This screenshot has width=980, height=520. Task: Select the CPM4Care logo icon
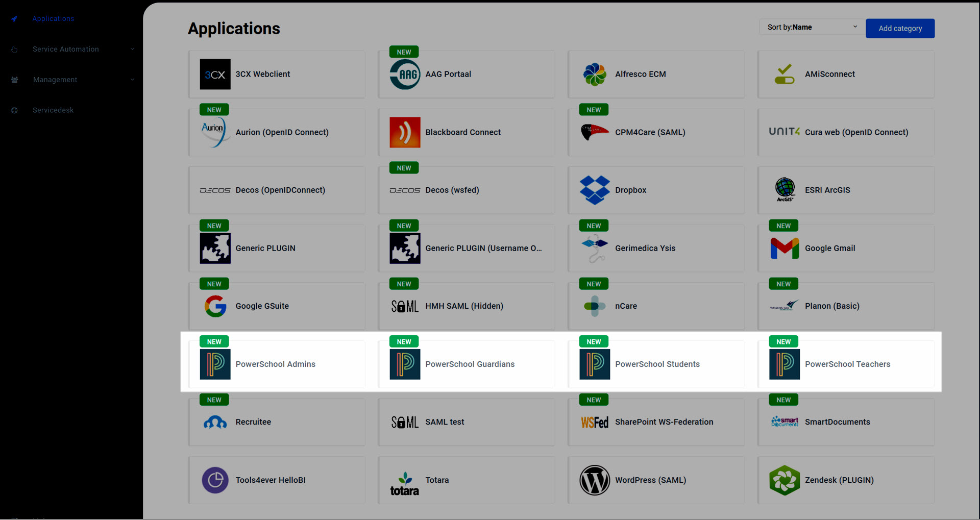595,132
